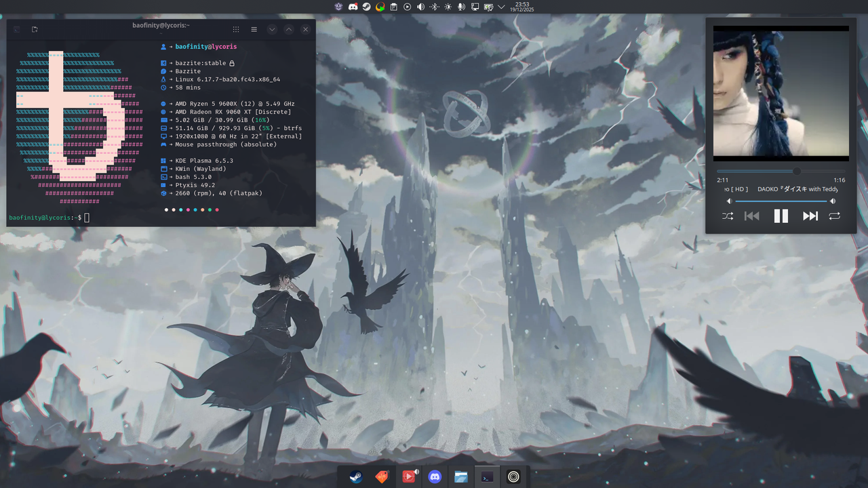Launch Discord from the dock
868x488 pixels.
pyautogui.click(x=435, y=476)
